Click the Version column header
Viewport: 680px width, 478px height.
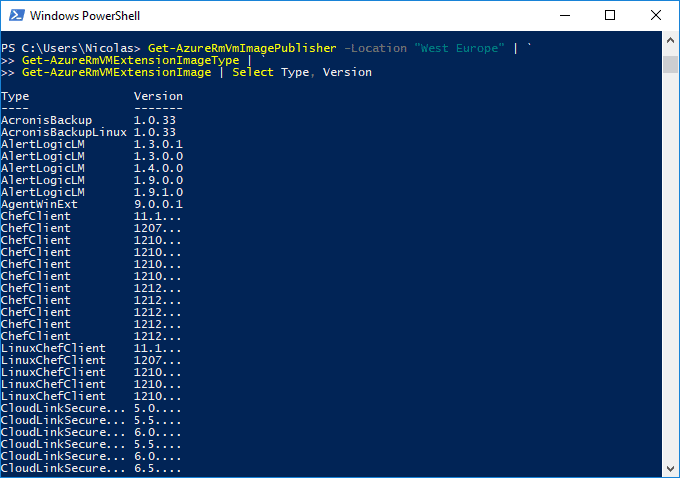point(158,96)
